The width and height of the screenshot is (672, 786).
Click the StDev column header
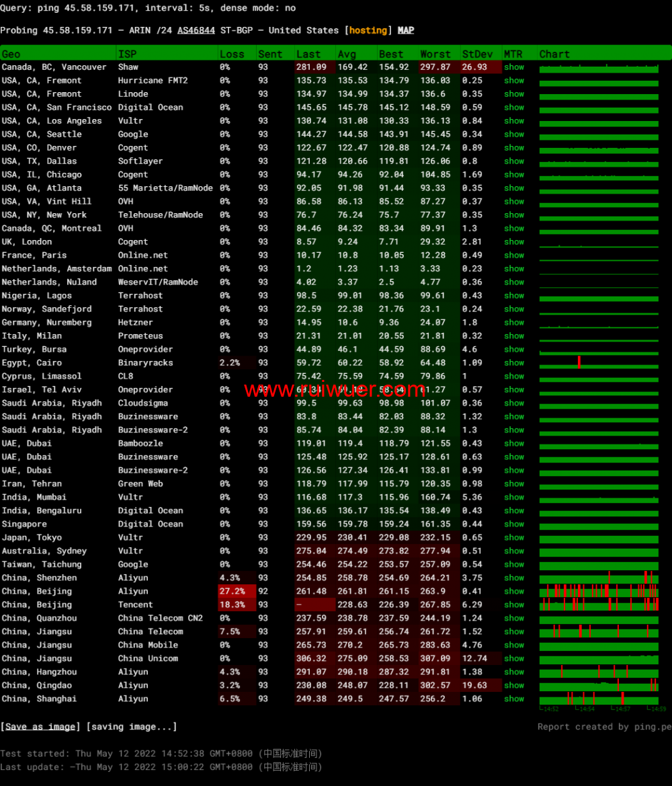[x=477, y=54]
